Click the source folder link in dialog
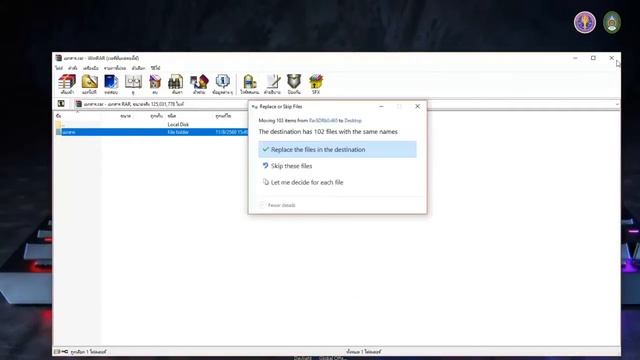 pyautogui.click(x=323, y=120)
